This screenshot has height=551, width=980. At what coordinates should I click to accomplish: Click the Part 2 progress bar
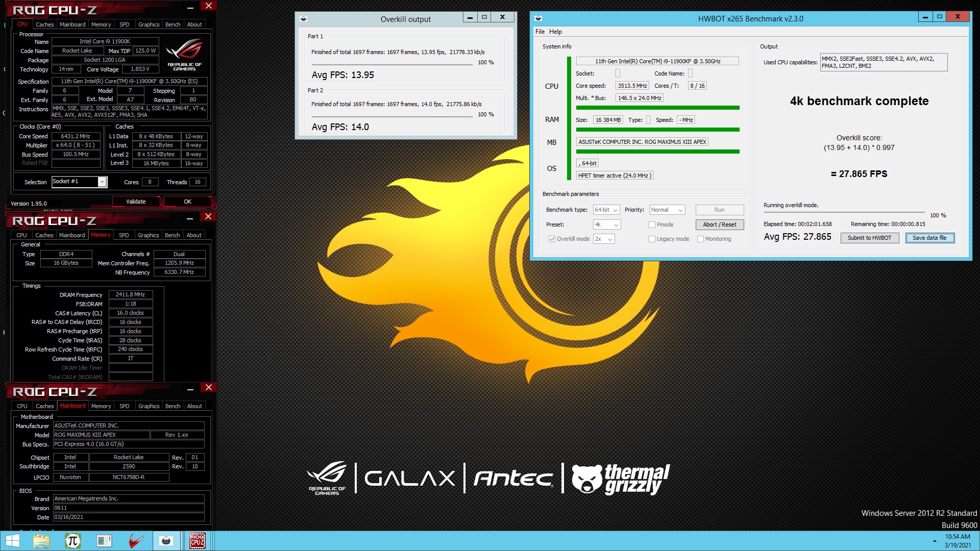392,116
